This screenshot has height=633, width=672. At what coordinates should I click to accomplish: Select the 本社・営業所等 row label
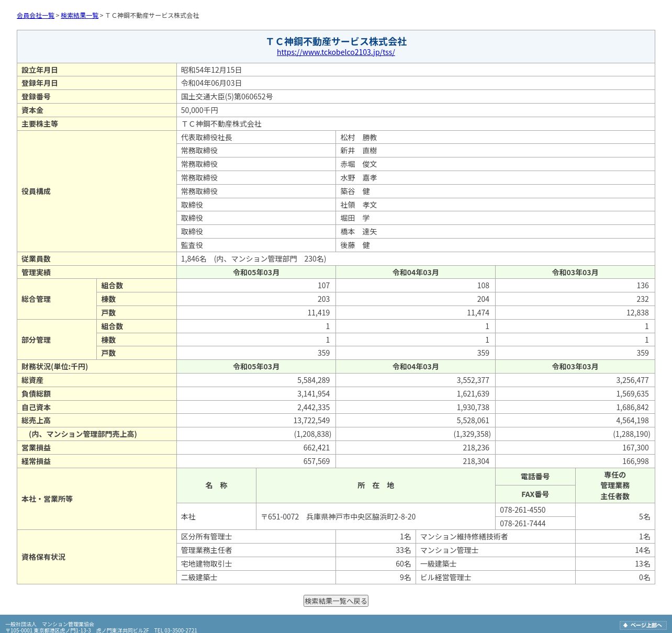click(47, 499)
